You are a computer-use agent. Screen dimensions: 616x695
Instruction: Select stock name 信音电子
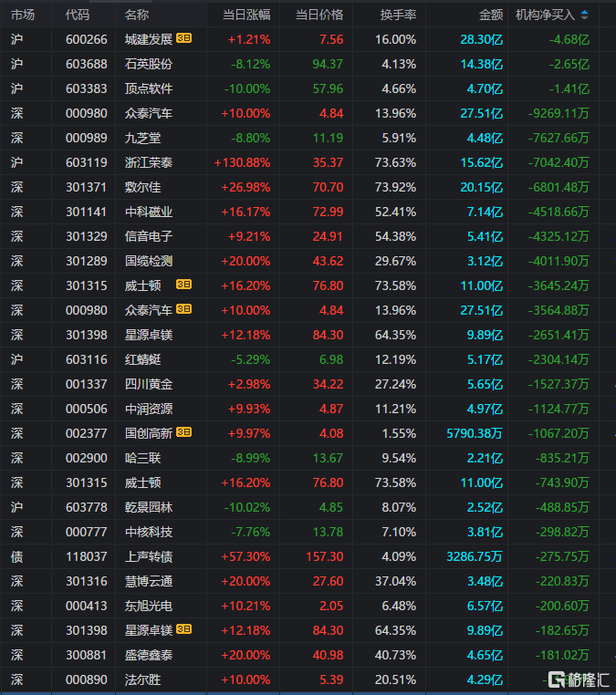point(149,236)
